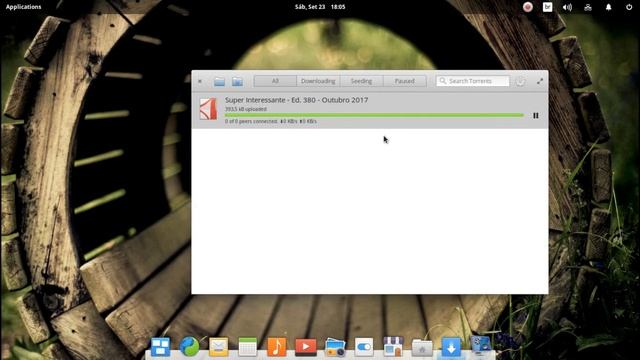640x360 pixels.
Task: Open Multitasking View from the dock
Action: (160, 347)
